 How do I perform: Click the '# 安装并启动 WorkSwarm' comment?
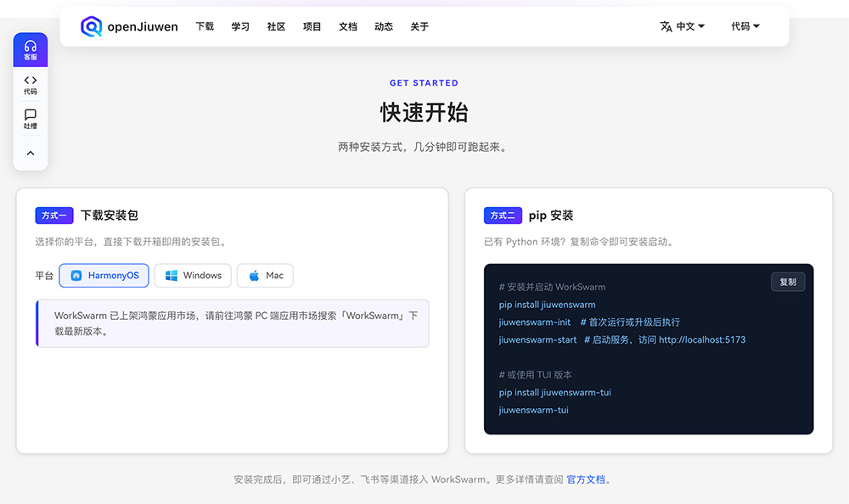[553, 287]
